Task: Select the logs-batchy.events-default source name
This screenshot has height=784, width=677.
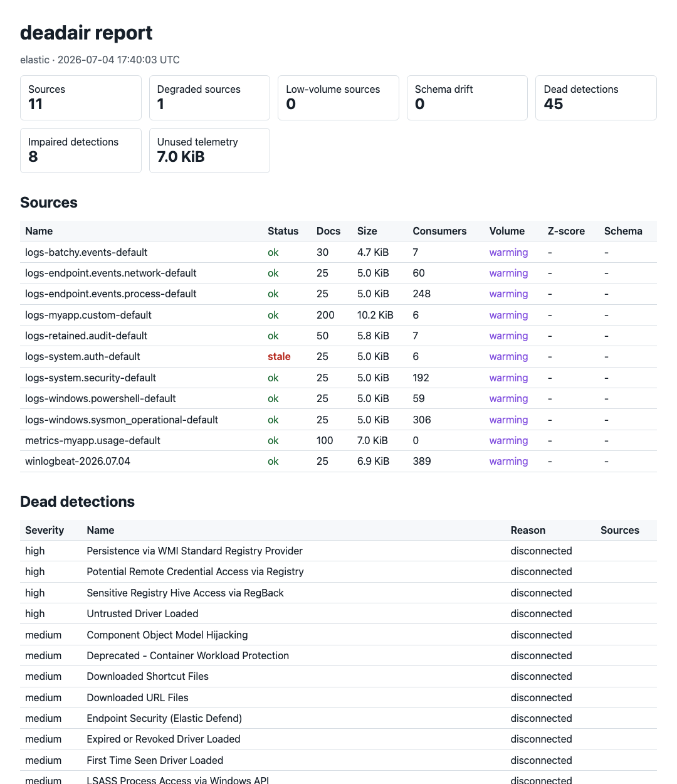Action: [87, 252]
